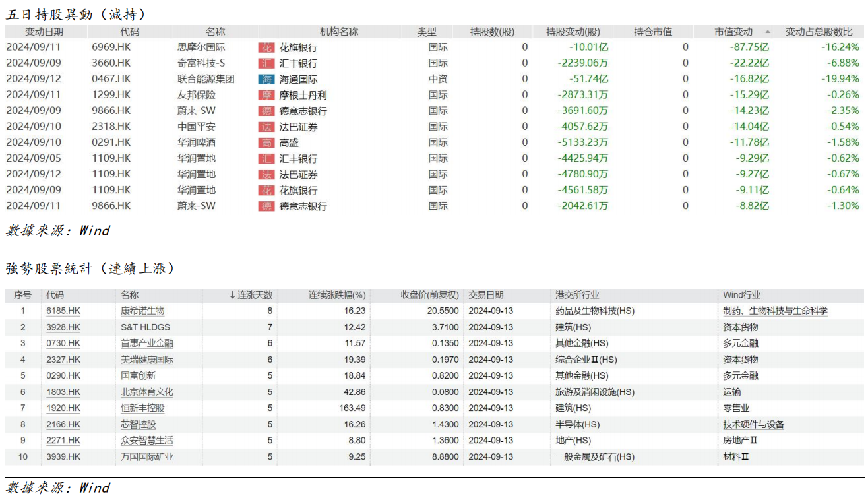
Task: Open the 恒新丰控股 stock name link
Action: coord(142,408)
